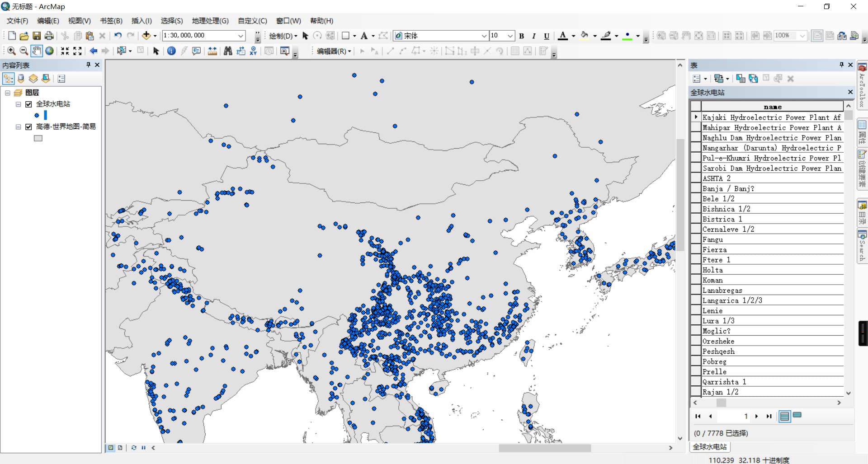Screen dimensions: 868x464
Task: Open the 编辑器(R) dropdown menu
Action: 334,51
